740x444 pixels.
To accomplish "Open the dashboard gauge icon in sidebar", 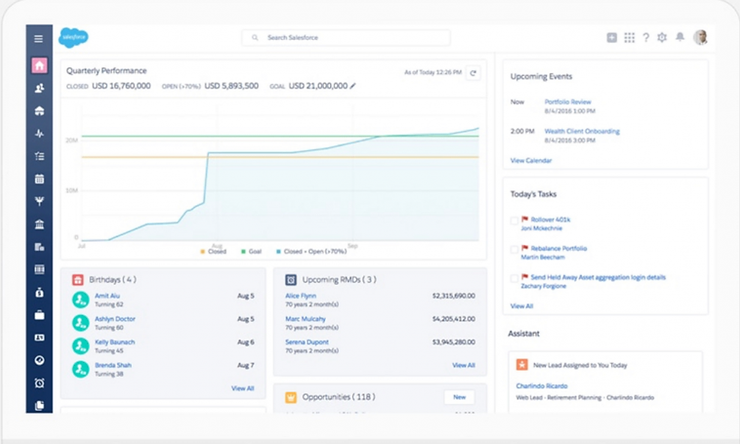I will click(x=39, y=360).
